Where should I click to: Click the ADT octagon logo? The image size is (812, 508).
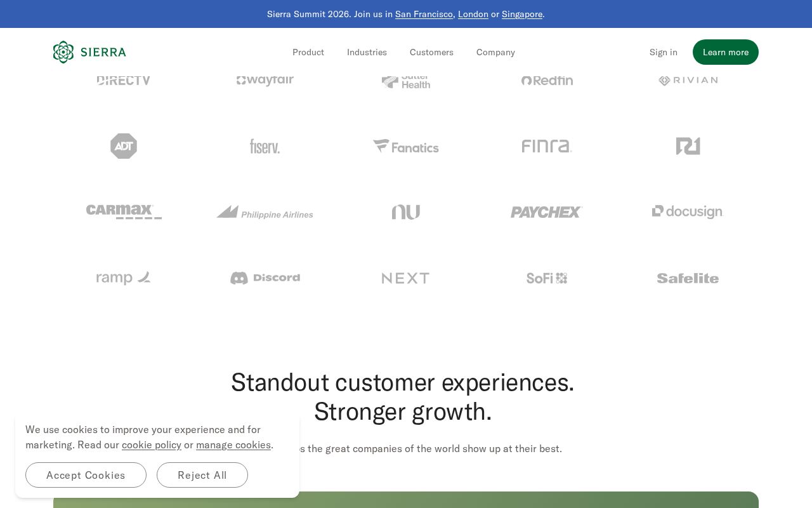124,146
